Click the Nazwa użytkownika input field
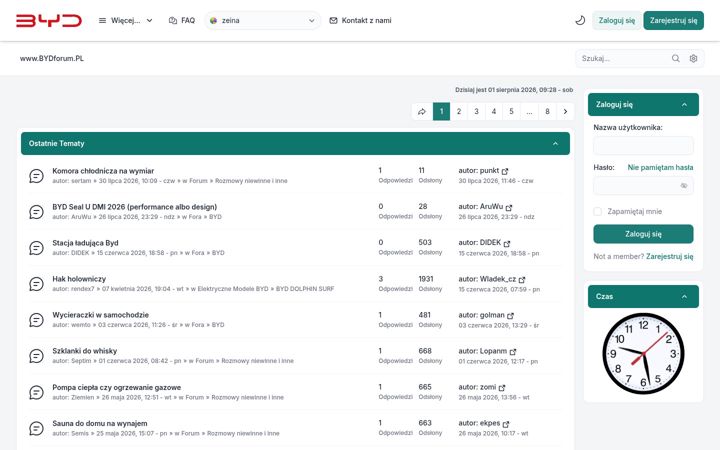Screen dimensions: 720x450 coord(643,145)
